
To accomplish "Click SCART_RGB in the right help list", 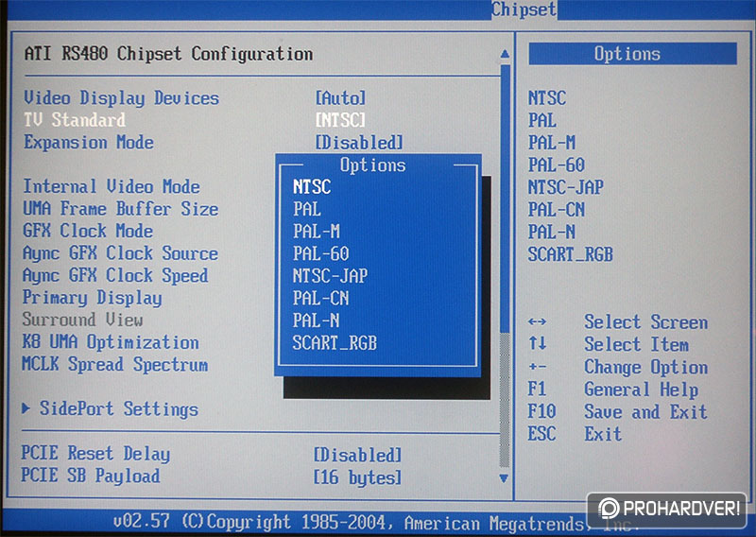I will [x=571, y=254].
